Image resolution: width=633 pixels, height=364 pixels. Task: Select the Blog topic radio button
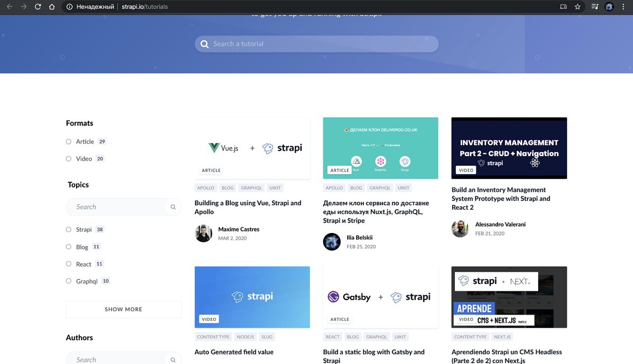coord(69,247)
